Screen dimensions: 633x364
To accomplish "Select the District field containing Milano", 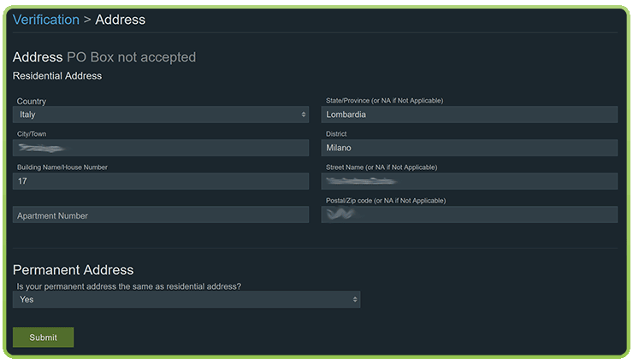I will (x=469, y=148).
